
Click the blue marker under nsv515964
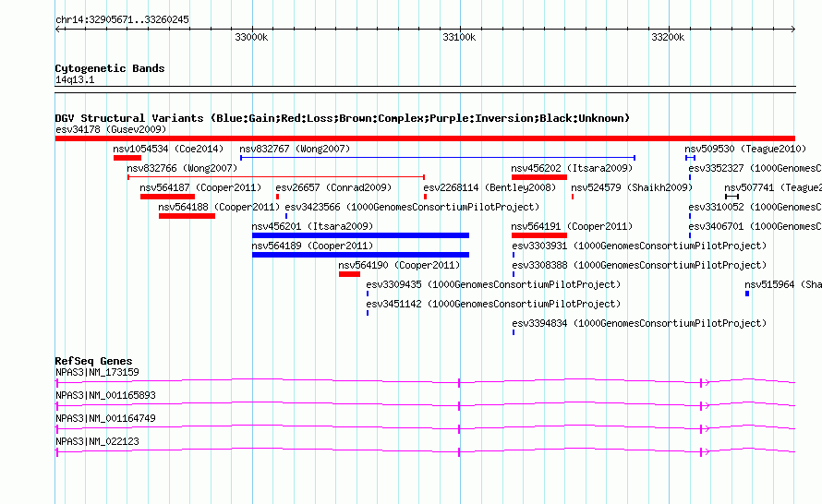pyautogui.click(x=747, y=294)
